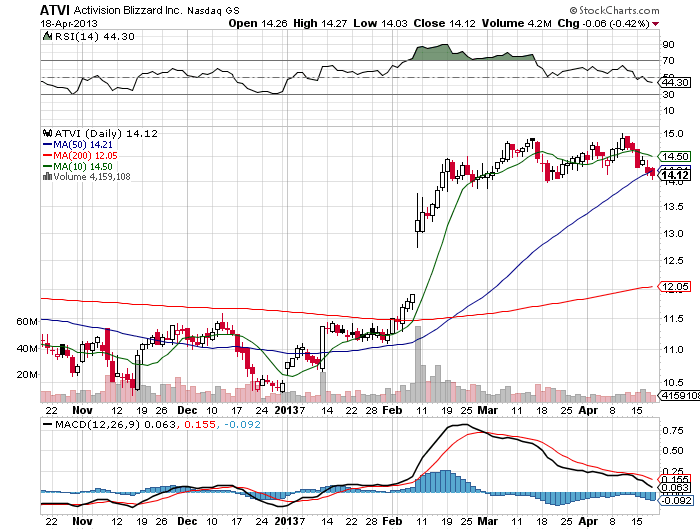Image resolution: width=700 pixels, height=530 pixels.
Task: Click the Low 14.03 value
Action: (x=380, y=23)
